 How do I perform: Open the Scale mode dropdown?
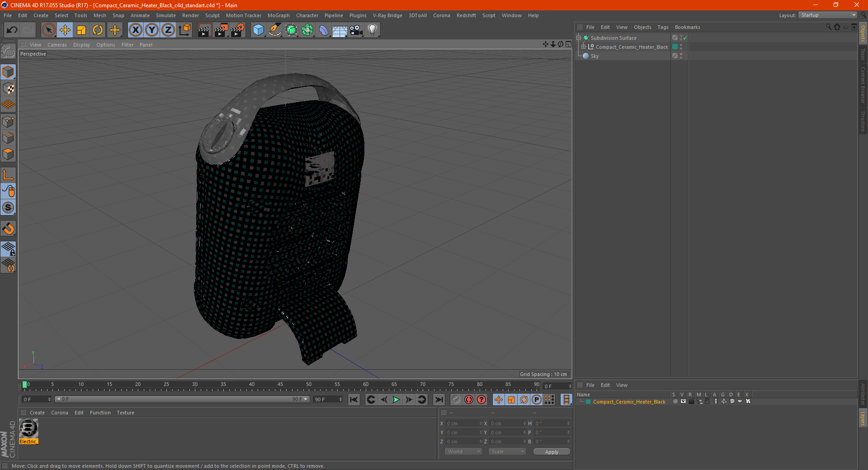(x=507, y=452)
